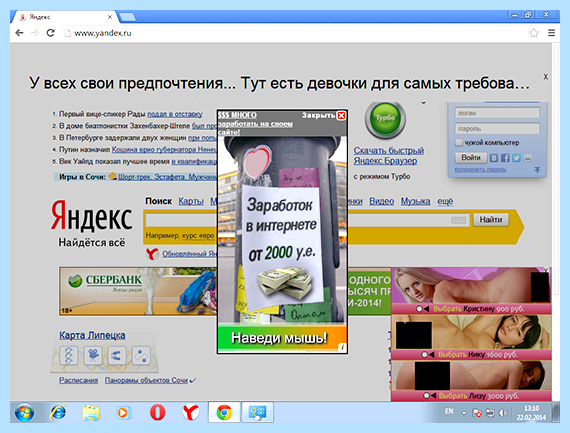This screenshot has height=433, width=570.
Task: Open the Windows Start menu
Action: point(25,413)
